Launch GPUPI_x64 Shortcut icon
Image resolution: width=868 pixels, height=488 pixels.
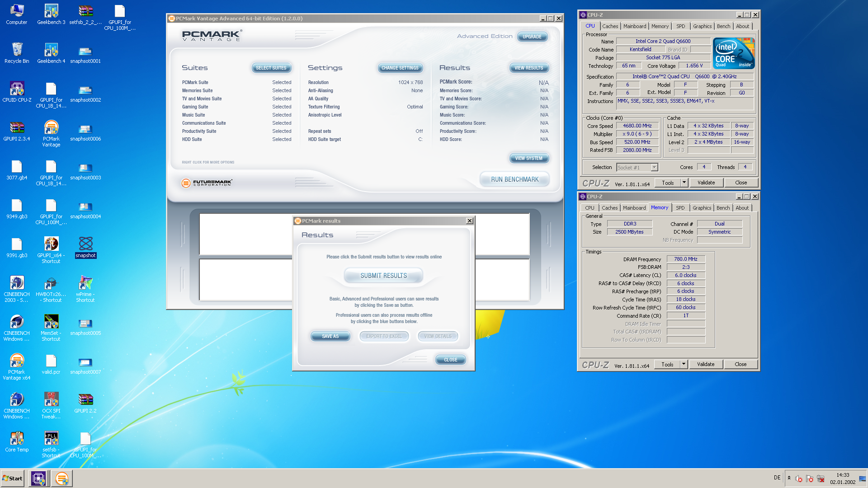[51, 250]
